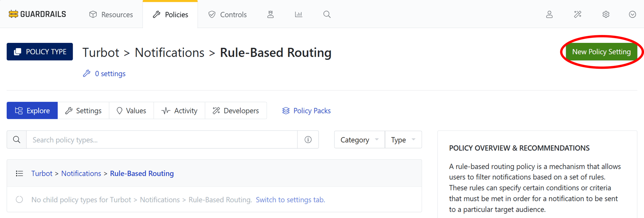Open the permissions person icon in the navbar
Viewport: 644px width, 218px height.
click(270, 14)
